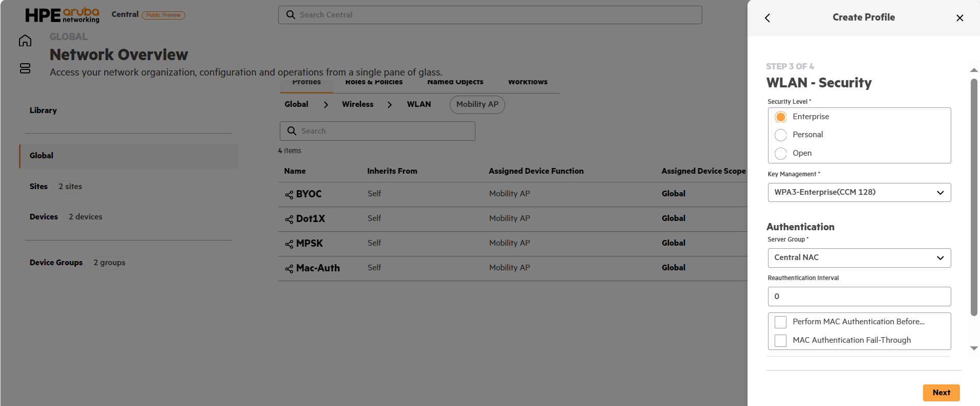Open Device Groups in the left sidebar
The height and width of the screenshot is (406, 980).
coord(56,263)
